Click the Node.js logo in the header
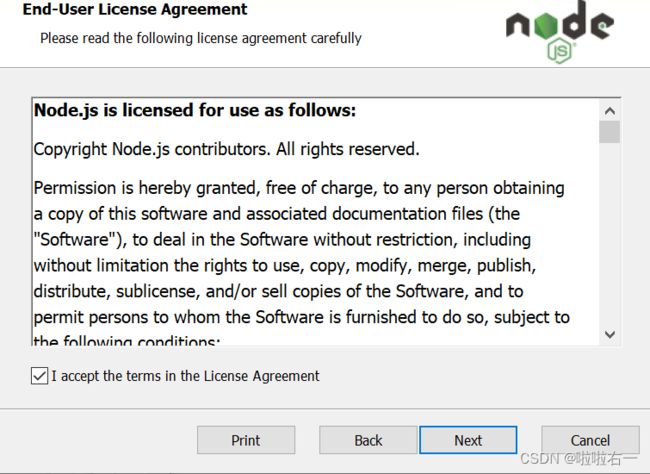Screen dimensions: 650x474 (x=560, y=32)
